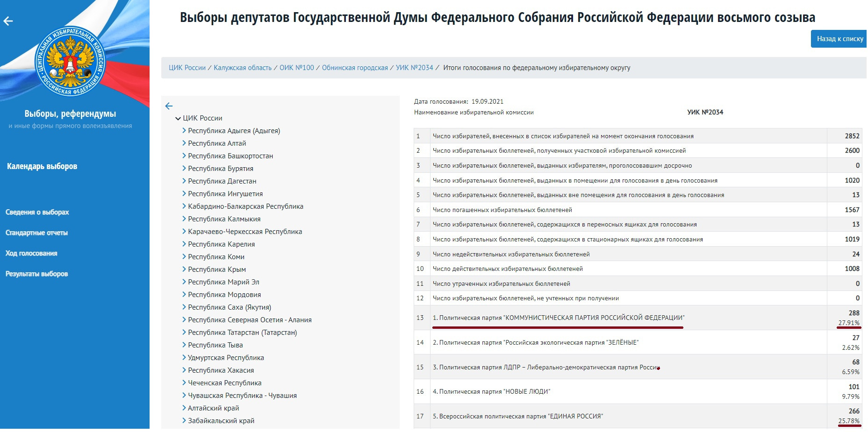Expand the Республика Крым tree chevron

[x=184, y=269]
